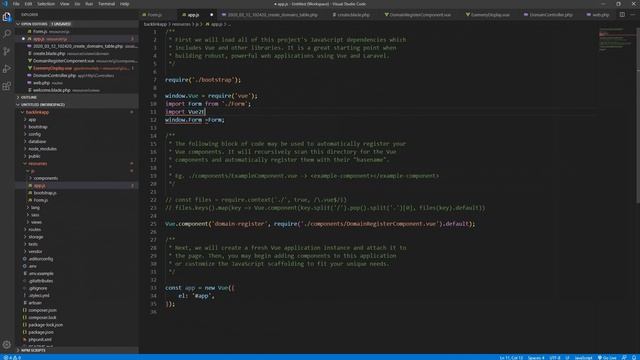Expand the NPM Scripts section
The image size is (640, 360).
click(x=77, y=350)
